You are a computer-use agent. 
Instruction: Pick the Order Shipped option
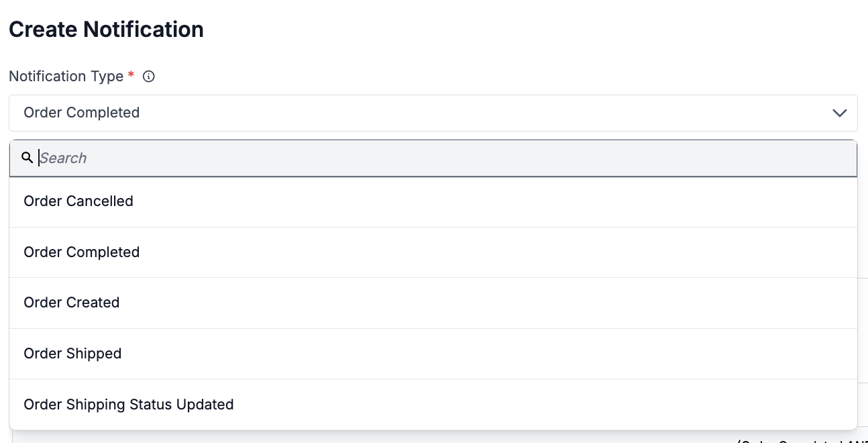tap(72, 354)
